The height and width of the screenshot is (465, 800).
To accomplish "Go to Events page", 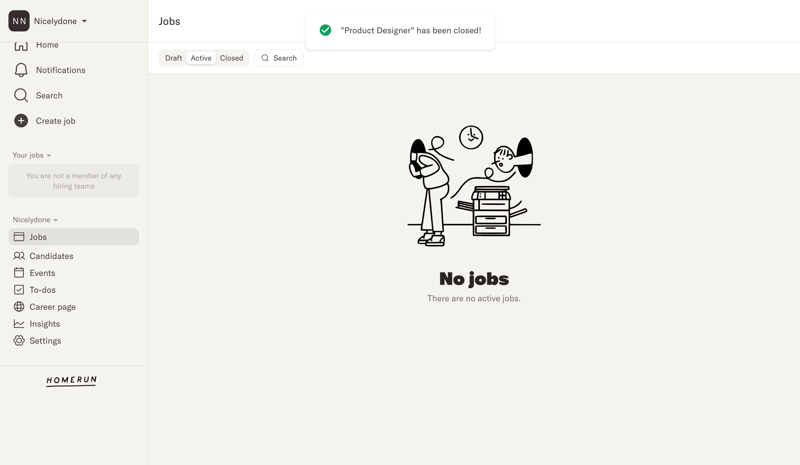I will click(42, 273).
